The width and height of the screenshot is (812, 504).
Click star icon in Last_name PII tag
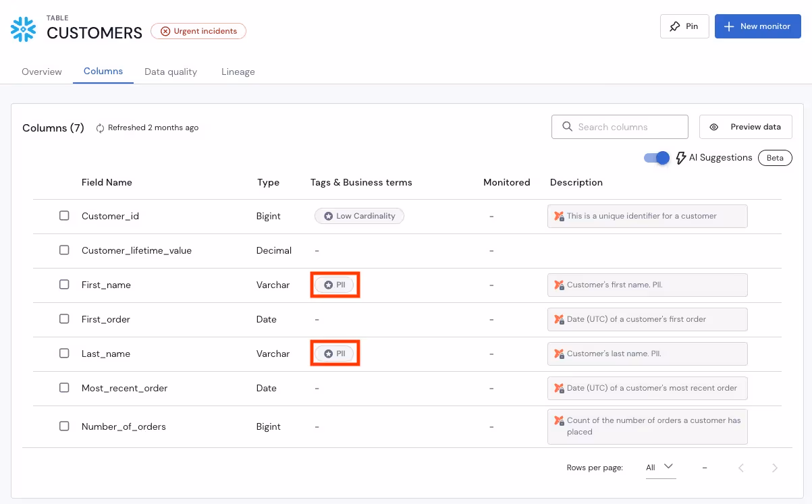(x=328, y=354)
